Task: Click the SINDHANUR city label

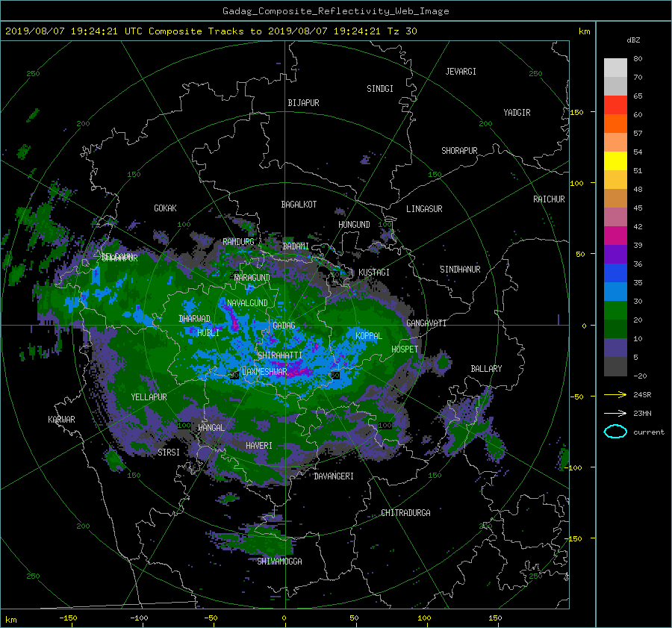Action: [x=460, y=270]
